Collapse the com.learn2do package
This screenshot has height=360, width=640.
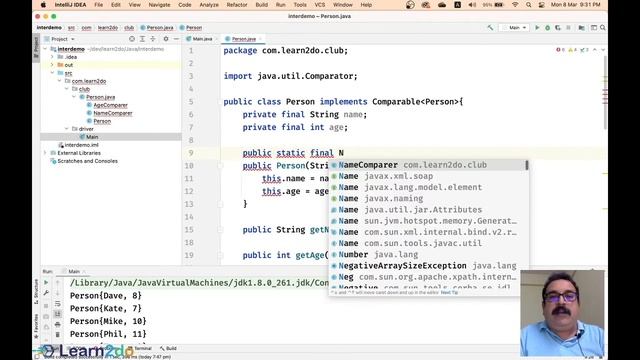click(x=60, y=81)
